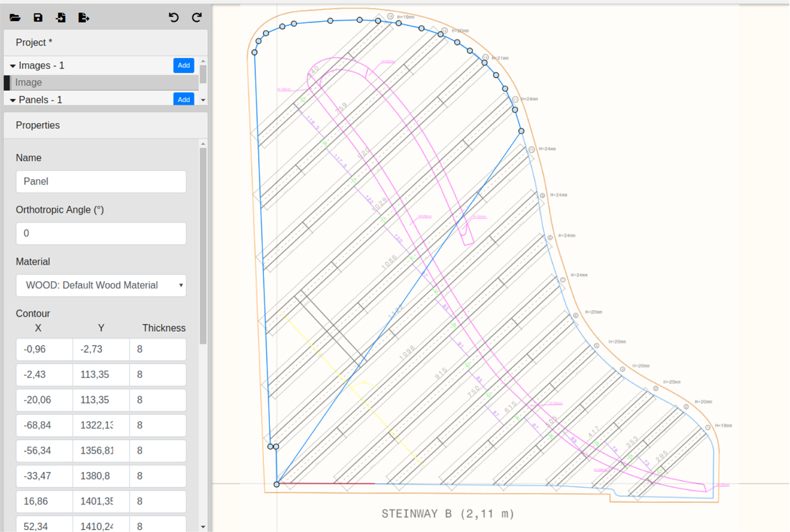Click the Properties scrollbar up arrow

203,144
